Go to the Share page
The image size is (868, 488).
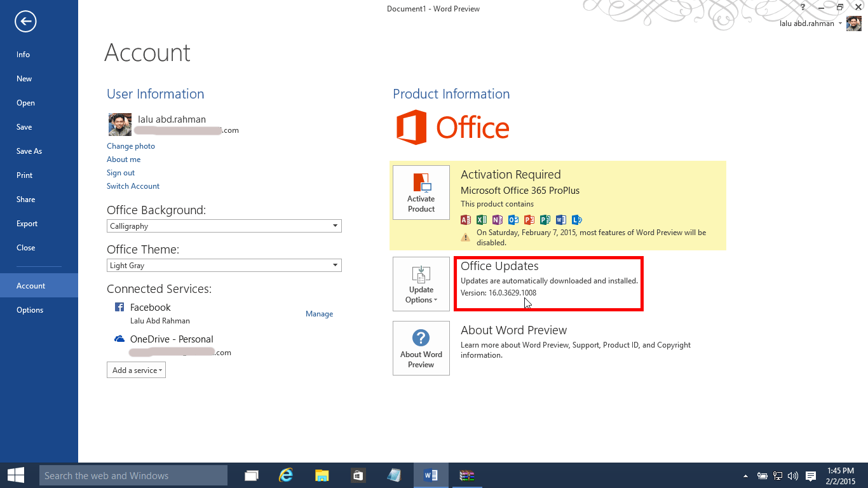click(x=39, y=200)
